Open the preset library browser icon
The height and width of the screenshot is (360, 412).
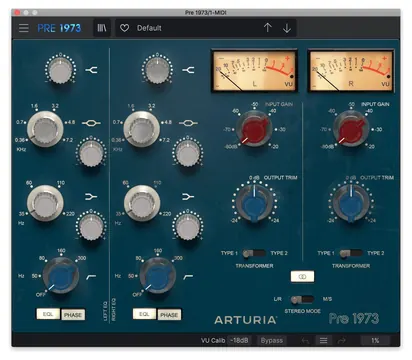[x=102, y=28]
